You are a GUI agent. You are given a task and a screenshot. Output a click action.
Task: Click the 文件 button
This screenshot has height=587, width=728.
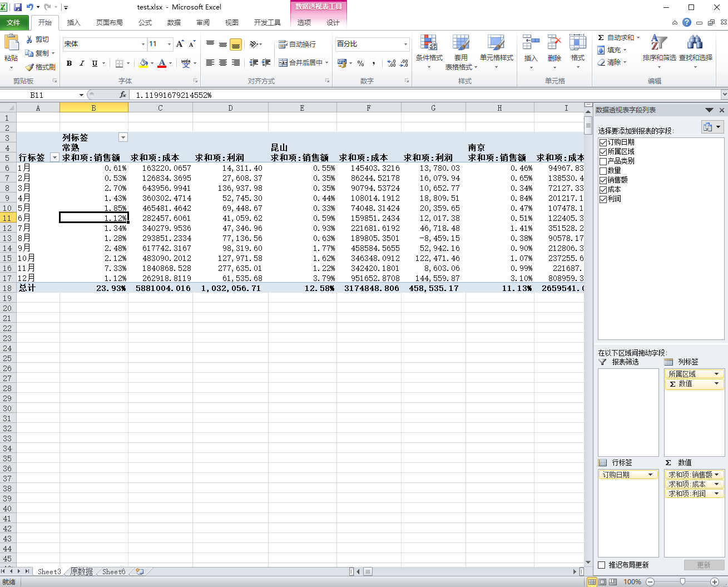[13, 23]
